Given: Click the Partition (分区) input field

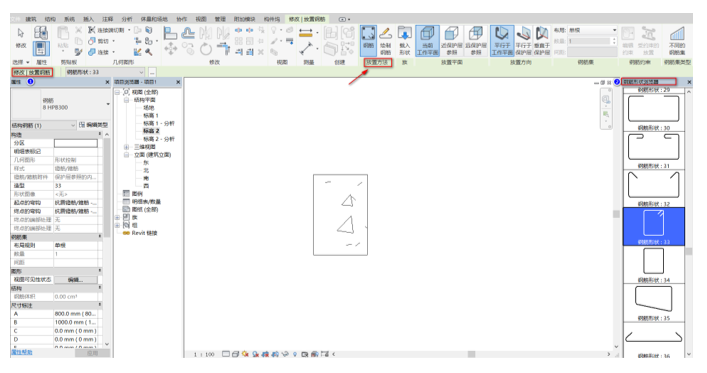Looking at the screenshot, I should 76,143.
